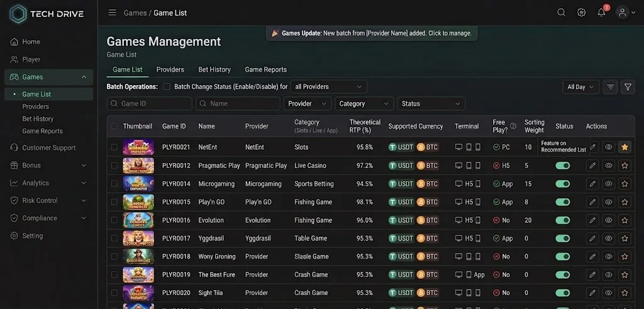Open the user profile avatar
The width and height of the screenshot is (644, 309).
(x=623, y=13)
